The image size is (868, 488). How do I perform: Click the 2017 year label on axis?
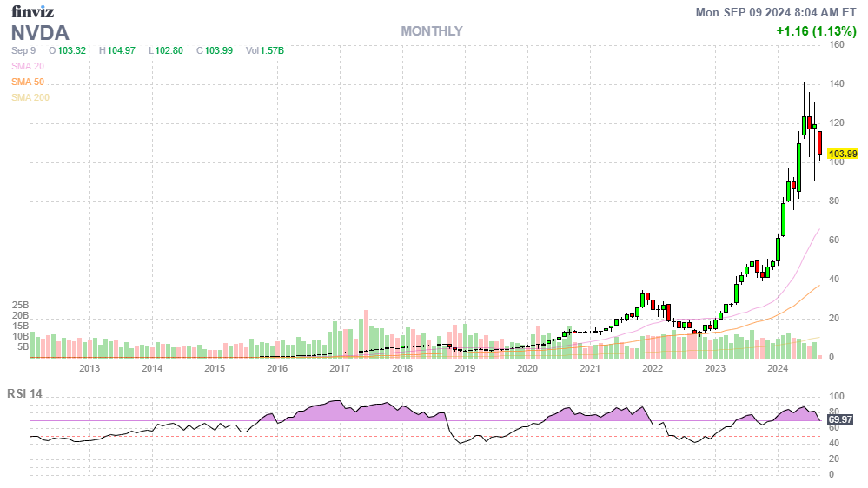click(340, 368)
